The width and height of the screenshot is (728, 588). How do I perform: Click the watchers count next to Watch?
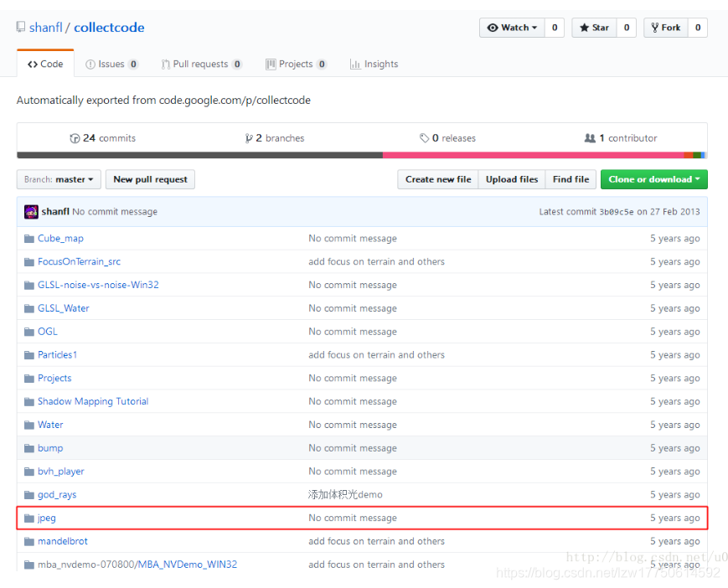pyautogui.click(x=555, y=28)
